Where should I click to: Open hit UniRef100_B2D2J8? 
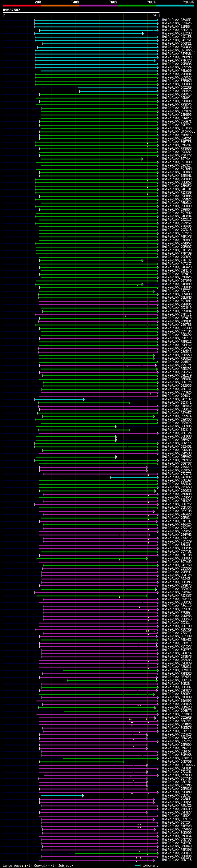[x=177, y=30]
